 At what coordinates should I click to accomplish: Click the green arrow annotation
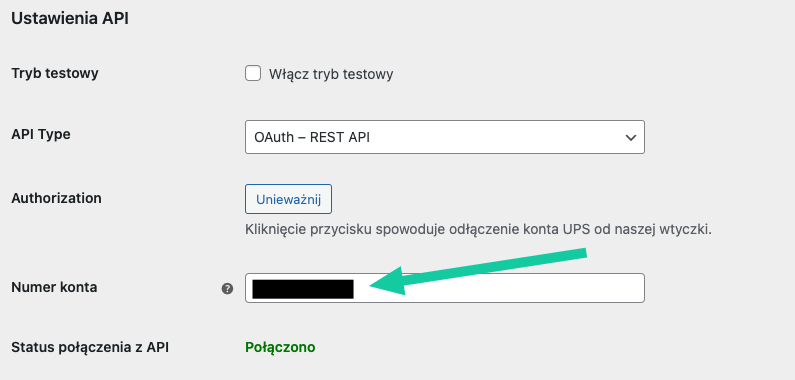478,271
